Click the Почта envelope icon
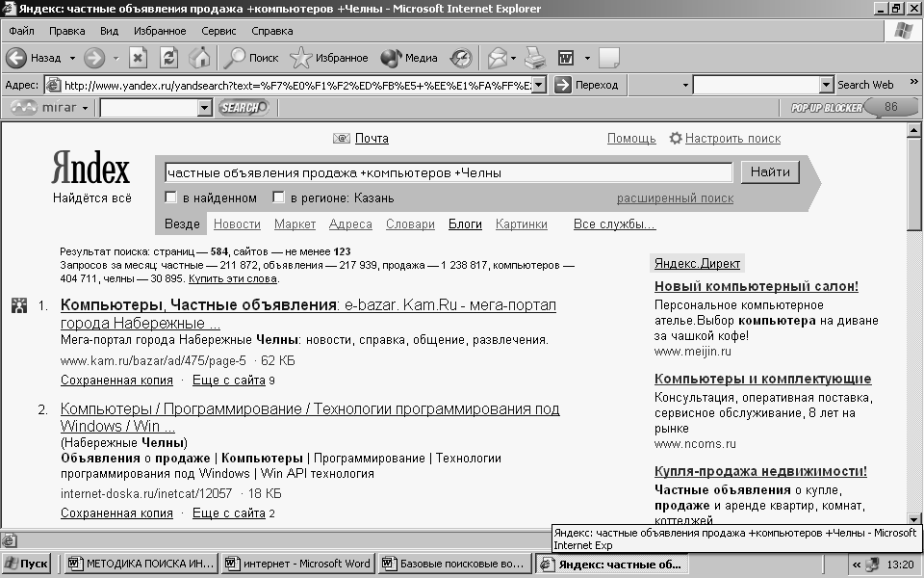Viewport: 924px width, 578px height. pos(341,139)
